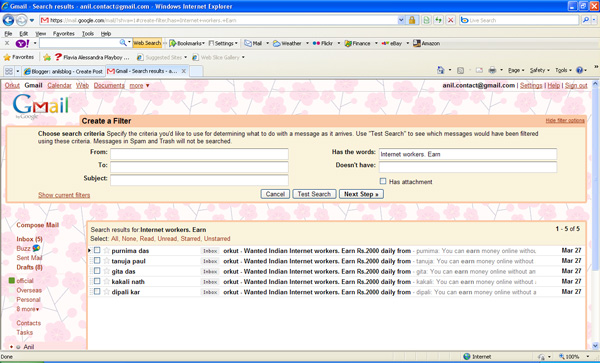Open the Finance toolbar button

(357, 44)
